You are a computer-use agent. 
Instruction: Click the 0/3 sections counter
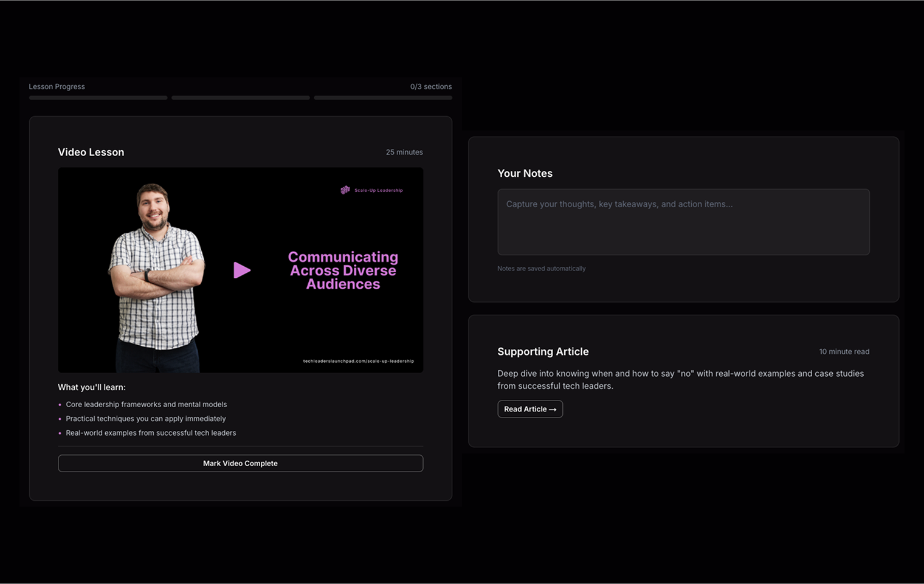pos(430,87)
